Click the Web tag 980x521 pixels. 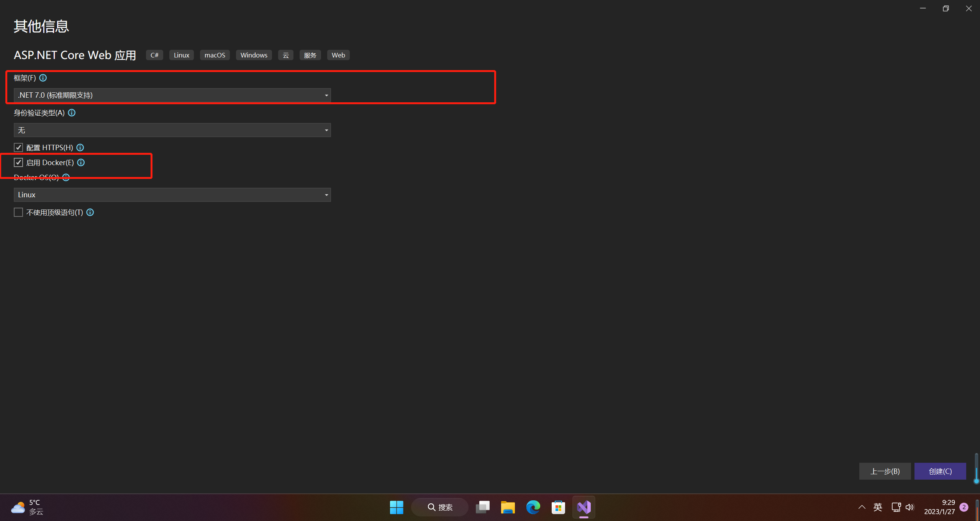tap(338, 55)
